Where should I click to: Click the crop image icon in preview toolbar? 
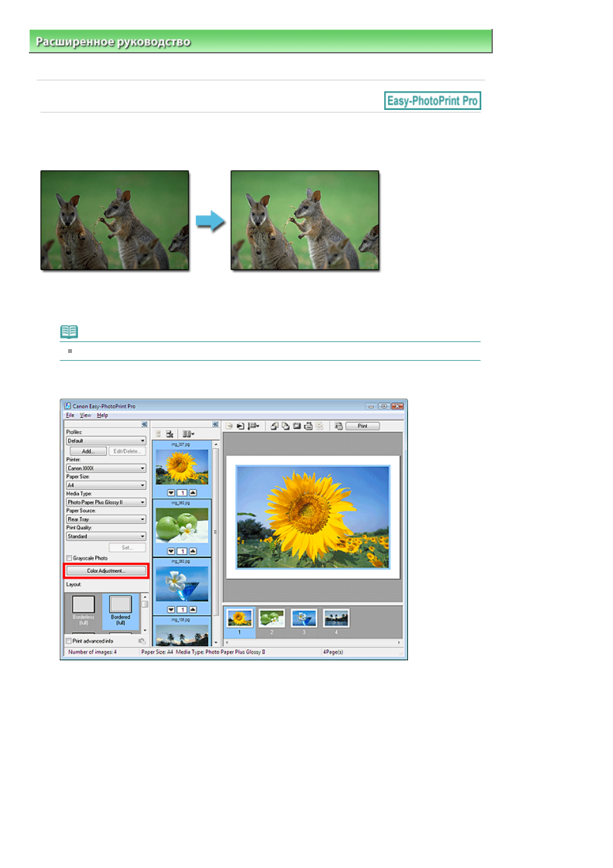pyautogui.click(x=297, y=426)
